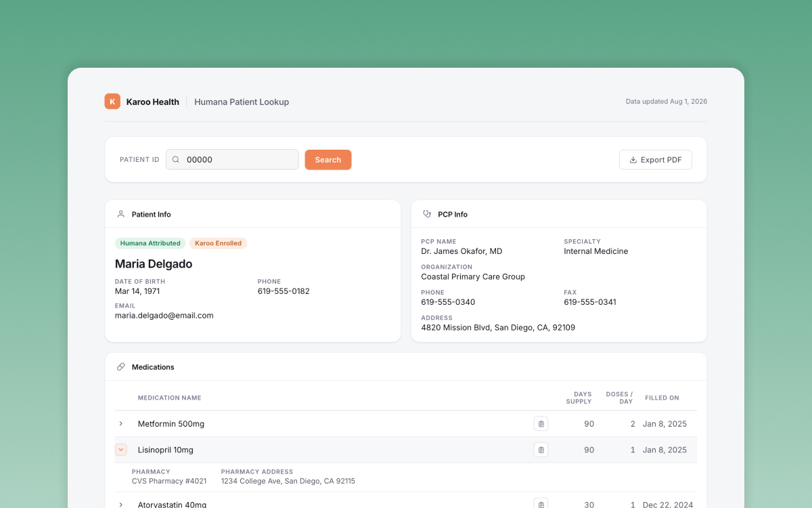Click address 4820 Mission Blvd, San Diego
Viewport: 812px width, 508px height.
(x=498, y=328)
